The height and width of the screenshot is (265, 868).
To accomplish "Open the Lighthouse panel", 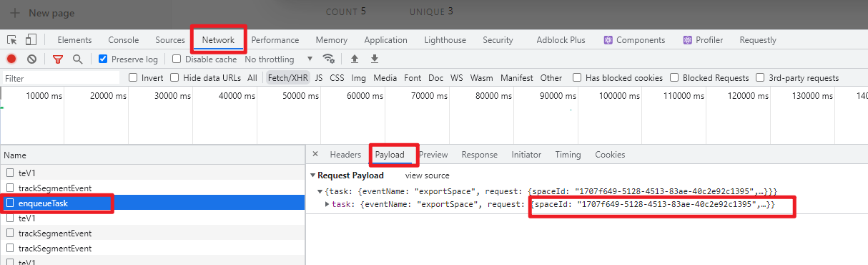I will [445, 40].
